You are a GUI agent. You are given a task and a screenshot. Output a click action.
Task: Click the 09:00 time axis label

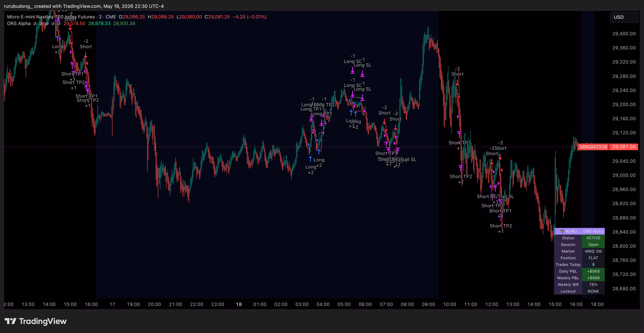pos(428,304)
